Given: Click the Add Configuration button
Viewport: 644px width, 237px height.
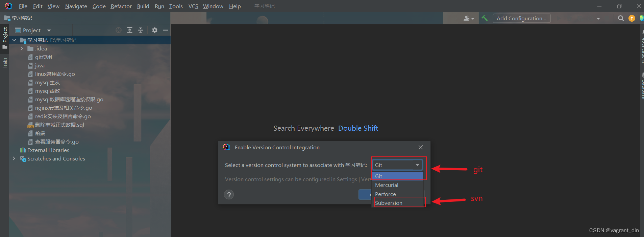Looking at the screenshot, I should (x=521, y=18).
